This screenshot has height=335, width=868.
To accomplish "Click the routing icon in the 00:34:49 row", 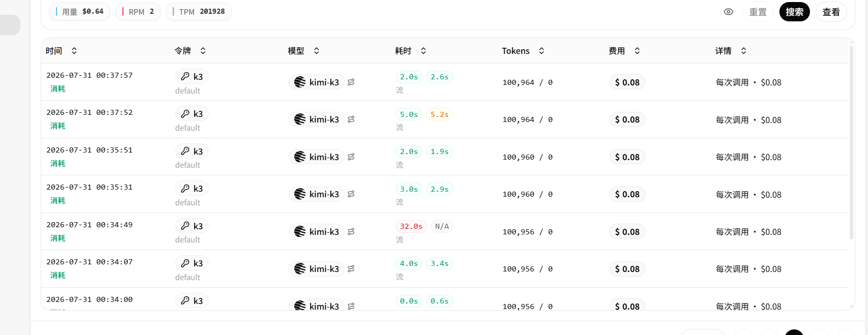I will [351, 232].
